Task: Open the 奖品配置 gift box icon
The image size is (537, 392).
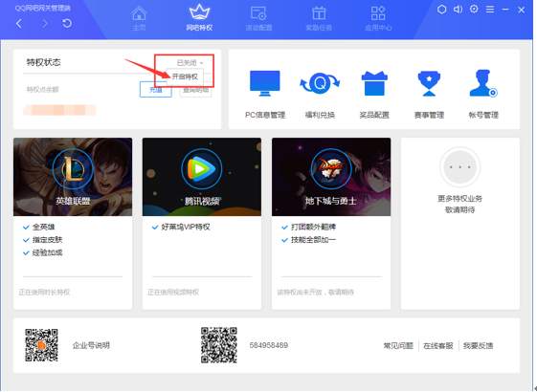Action: [374, 83]
